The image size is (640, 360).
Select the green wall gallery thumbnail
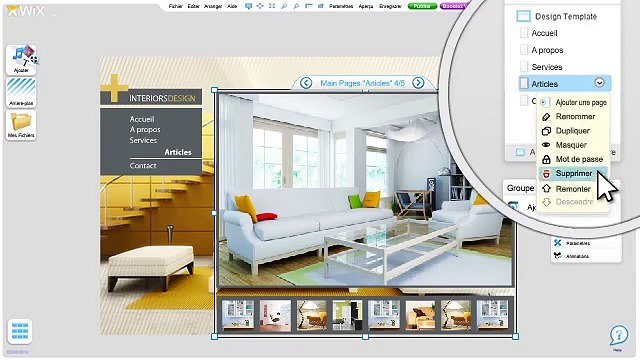(x=347, y=315)
